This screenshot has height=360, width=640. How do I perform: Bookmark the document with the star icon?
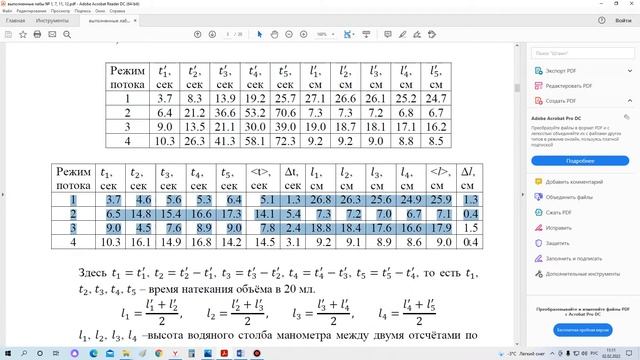point(23,35)
